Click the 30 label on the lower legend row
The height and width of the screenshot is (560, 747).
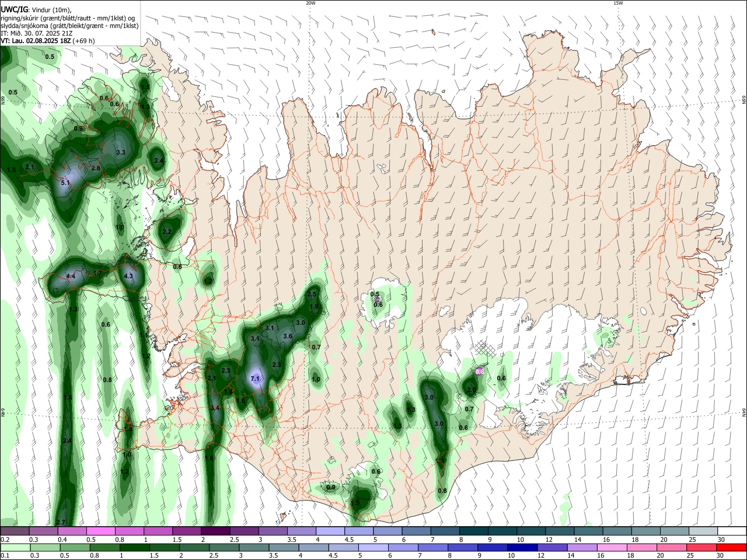click(721, 555)
